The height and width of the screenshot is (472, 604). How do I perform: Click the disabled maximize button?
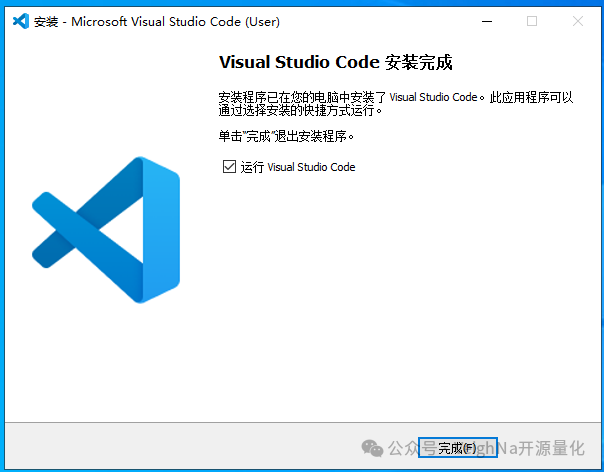click(x=532, y=21)
